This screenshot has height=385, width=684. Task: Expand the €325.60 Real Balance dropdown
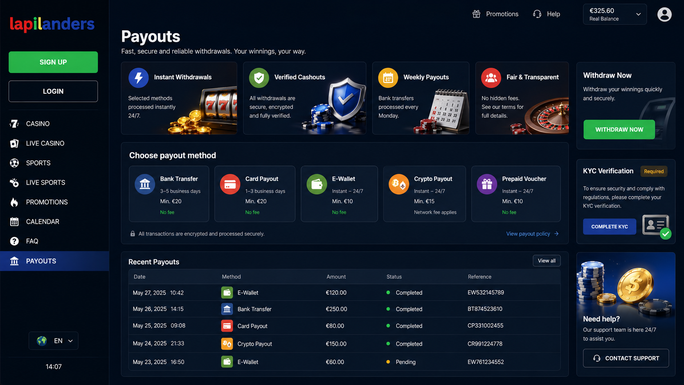coord(615,14)
